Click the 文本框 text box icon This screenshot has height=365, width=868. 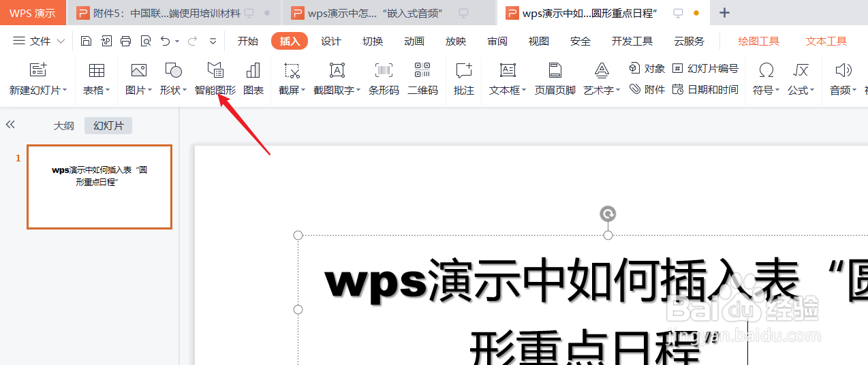coord(508,69)
